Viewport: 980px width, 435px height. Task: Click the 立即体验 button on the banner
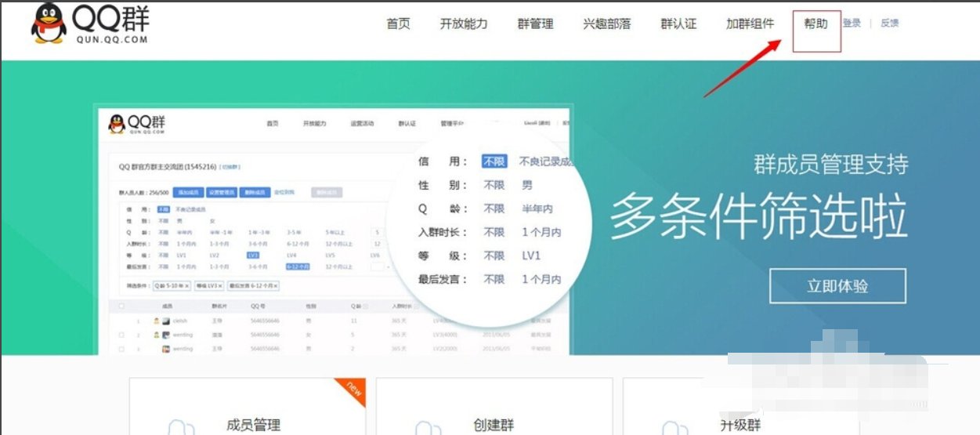tap(837, 286)
